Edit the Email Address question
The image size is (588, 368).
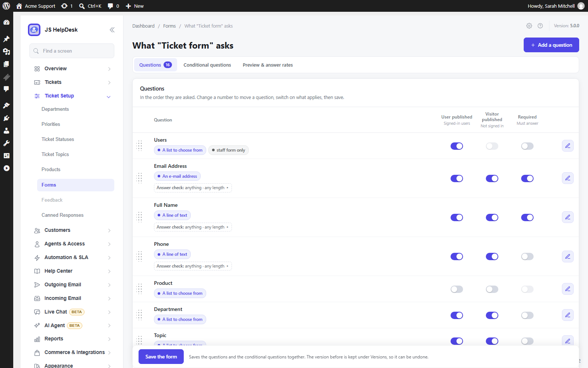coord(568,178)
